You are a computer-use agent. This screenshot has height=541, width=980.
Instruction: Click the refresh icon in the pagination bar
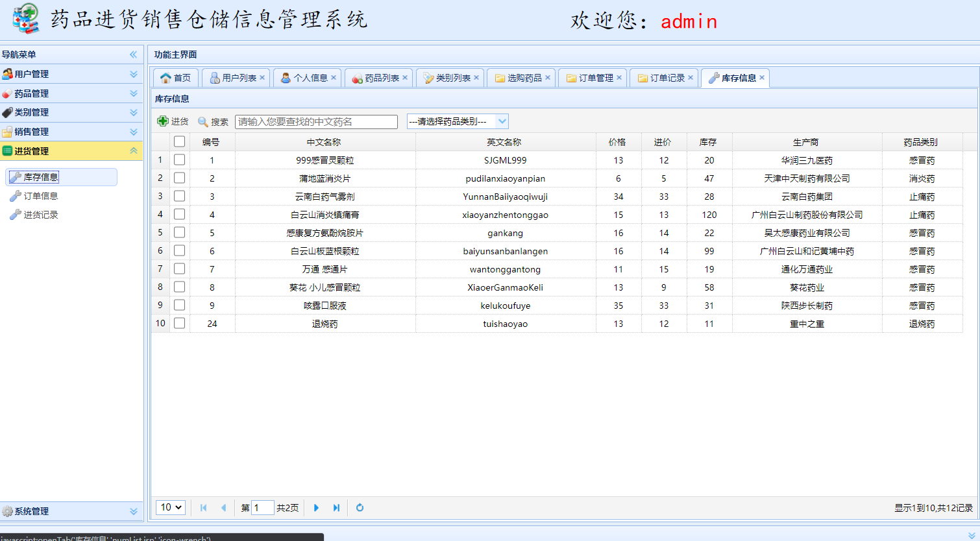click(x=359, y=508)
